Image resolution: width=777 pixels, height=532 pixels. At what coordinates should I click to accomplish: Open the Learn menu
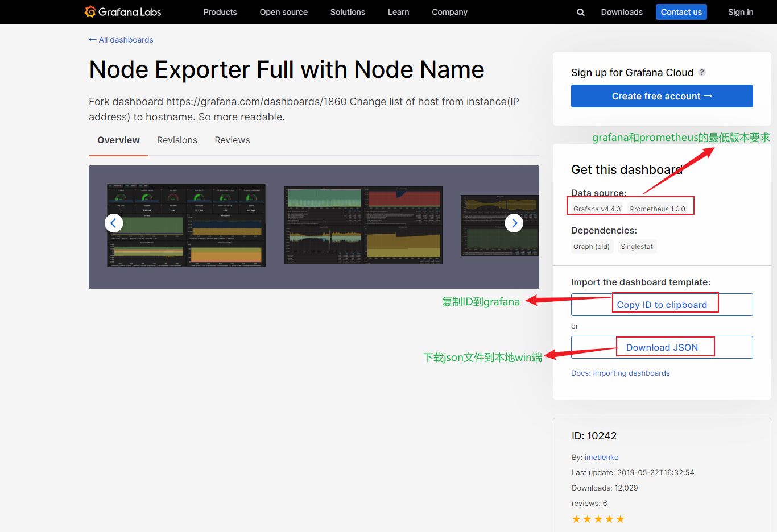tap(398, 12)
